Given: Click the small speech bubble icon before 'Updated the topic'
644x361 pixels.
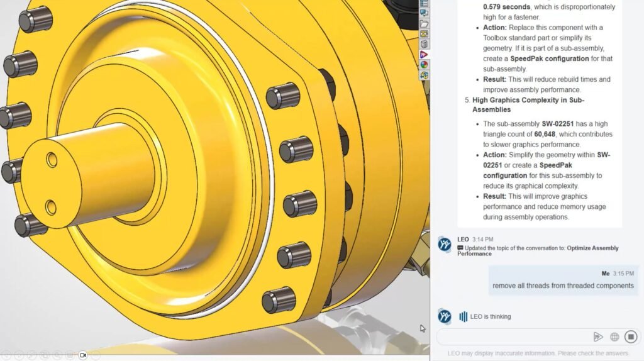Looking at the screenshot, I should click(x=460, y=248).
